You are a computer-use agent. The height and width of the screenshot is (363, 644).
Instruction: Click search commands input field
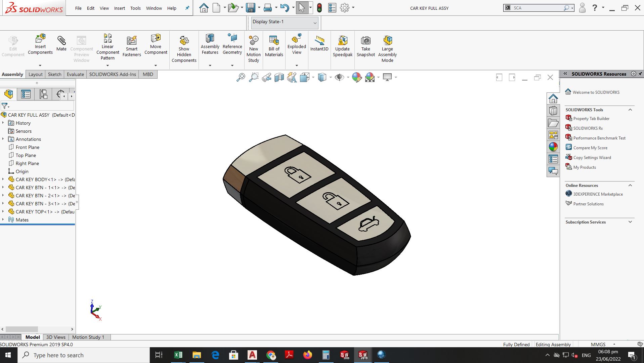coord(537,8)
